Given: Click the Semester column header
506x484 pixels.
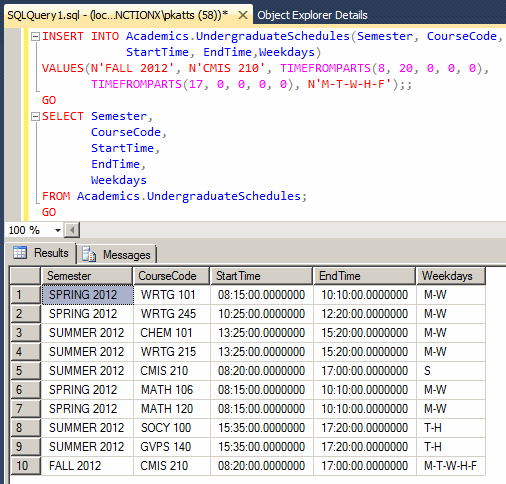Looking at the screenshot, I should coord(87,276).
